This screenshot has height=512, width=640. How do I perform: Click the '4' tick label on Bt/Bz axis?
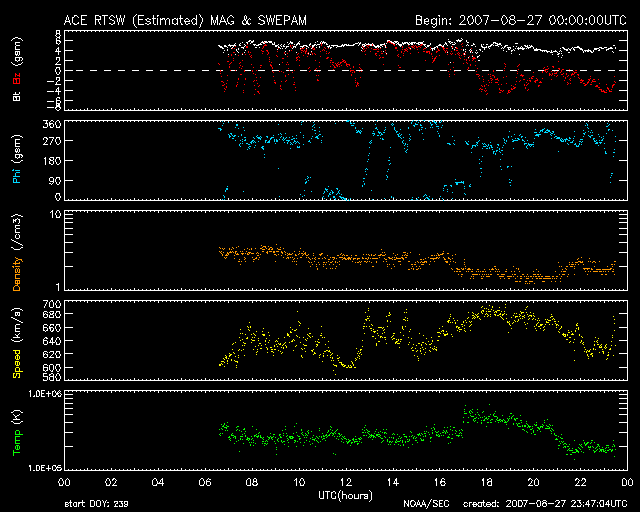pos(58,51)
